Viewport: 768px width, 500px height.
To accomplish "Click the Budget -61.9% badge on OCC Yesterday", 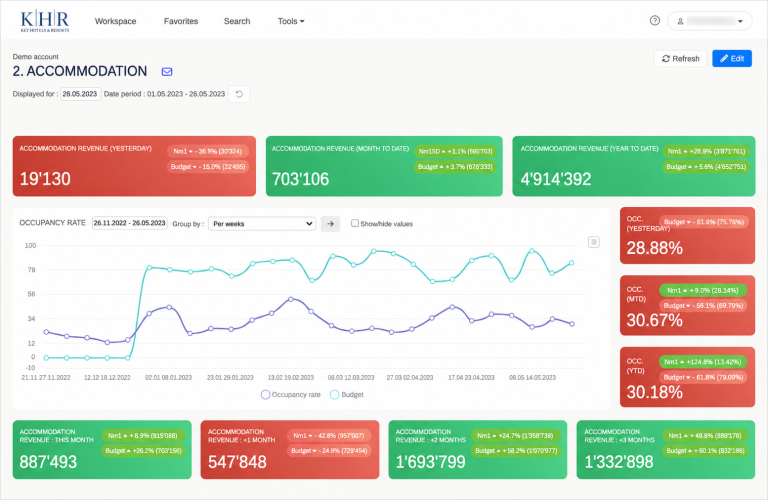I will pos(704,222).
